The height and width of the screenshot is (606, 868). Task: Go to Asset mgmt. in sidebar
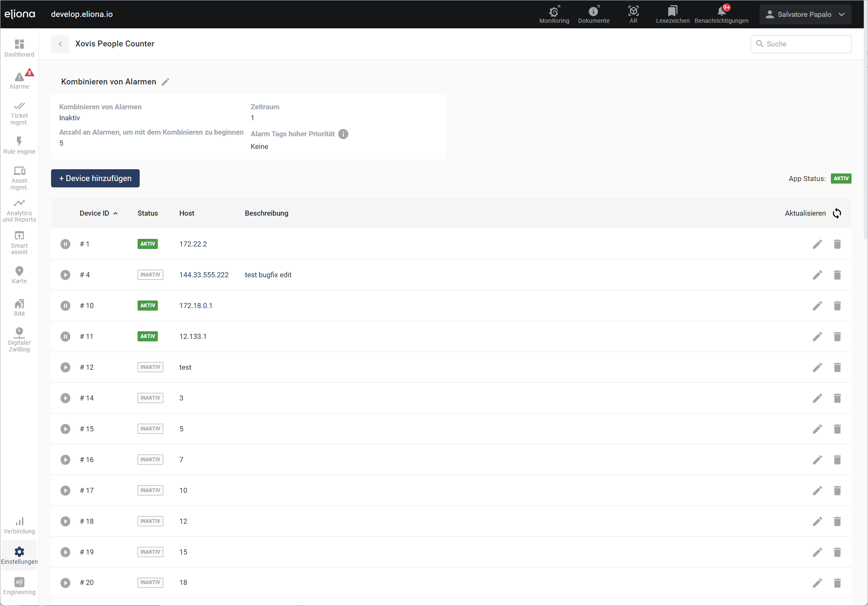coord(19,178)
